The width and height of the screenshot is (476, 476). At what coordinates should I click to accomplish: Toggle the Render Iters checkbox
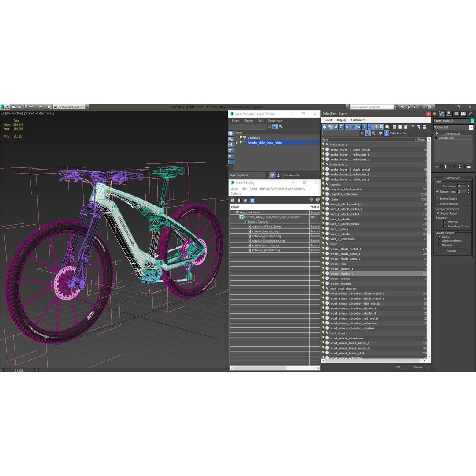[438, 192]
